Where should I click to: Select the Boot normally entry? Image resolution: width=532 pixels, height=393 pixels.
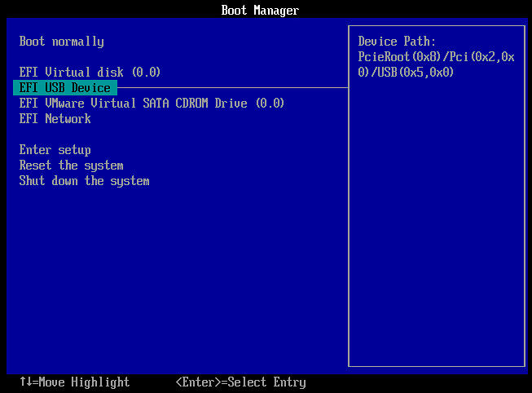click(61, 42)
